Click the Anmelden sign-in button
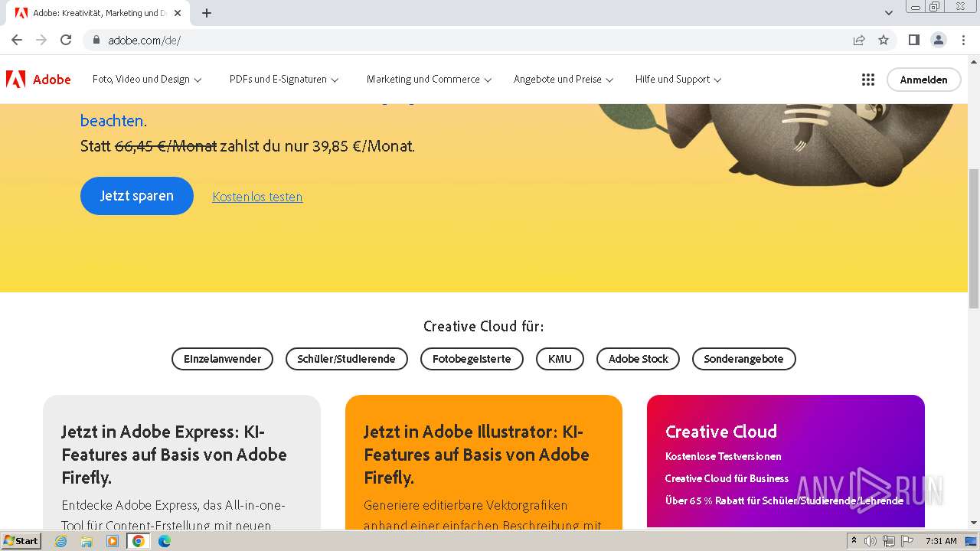The width and height of the screenshot is (980, 551). click(923, 80)
